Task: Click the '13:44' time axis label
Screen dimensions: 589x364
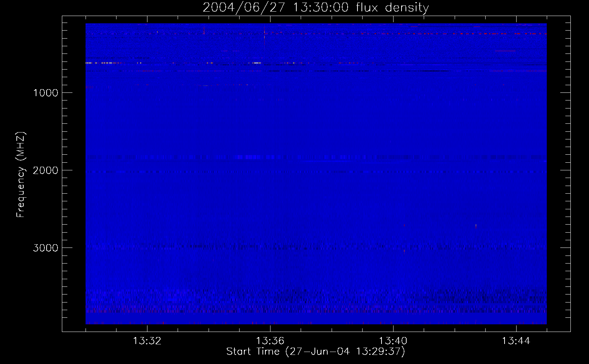Action: (x=516, y=341)
